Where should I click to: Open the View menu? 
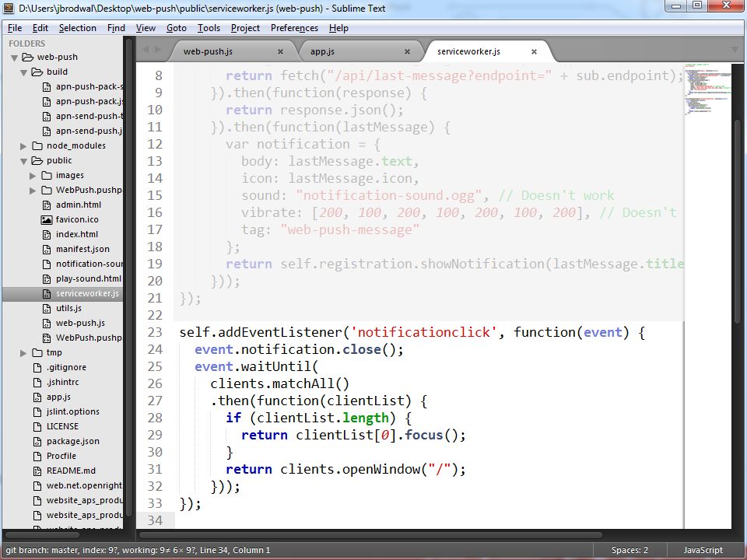click(146, 28)
